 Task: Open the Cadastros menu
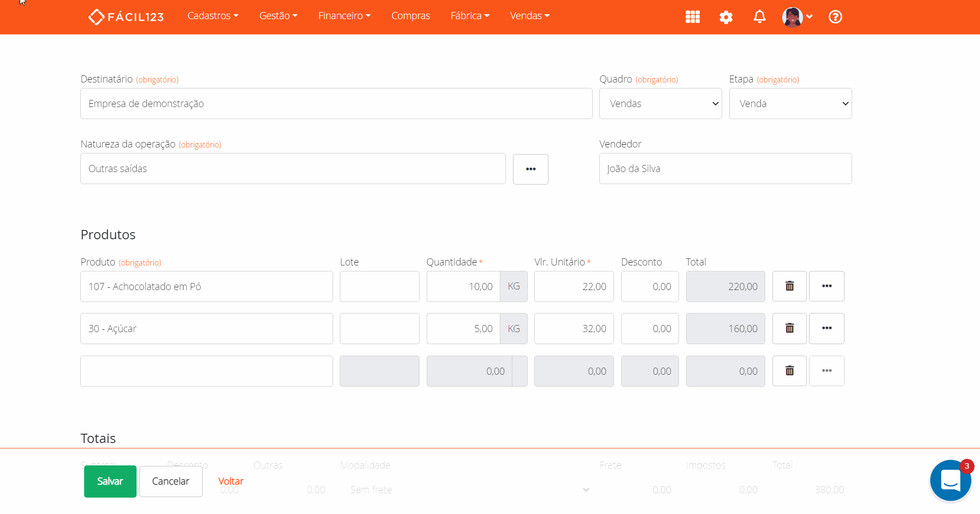[x=212, y=16]
